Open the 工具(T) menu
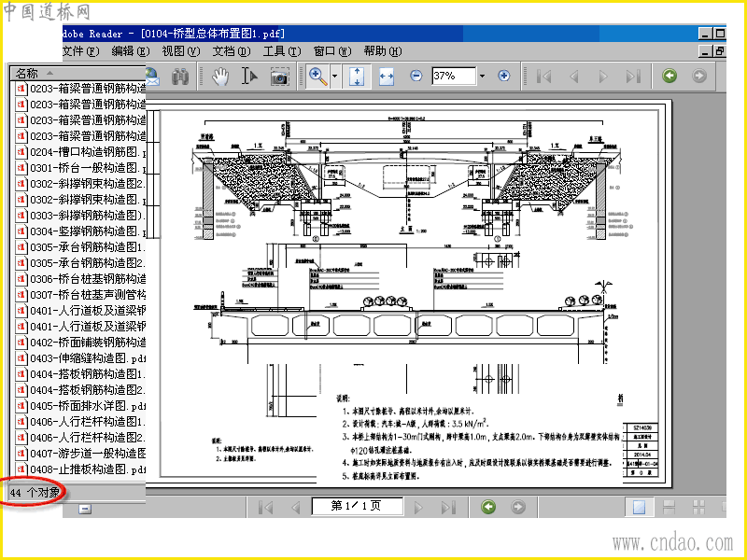 tap(283, 51)
